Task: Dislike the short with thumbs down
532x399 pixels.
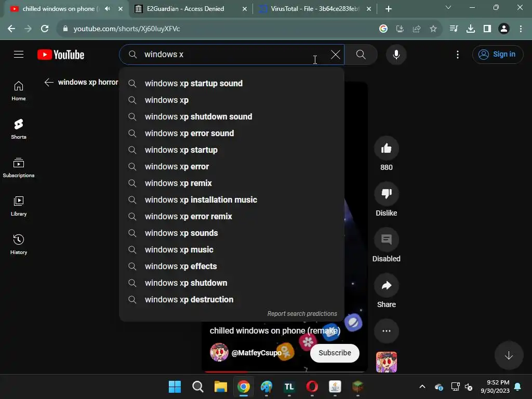Action: [x=386, y=194]
